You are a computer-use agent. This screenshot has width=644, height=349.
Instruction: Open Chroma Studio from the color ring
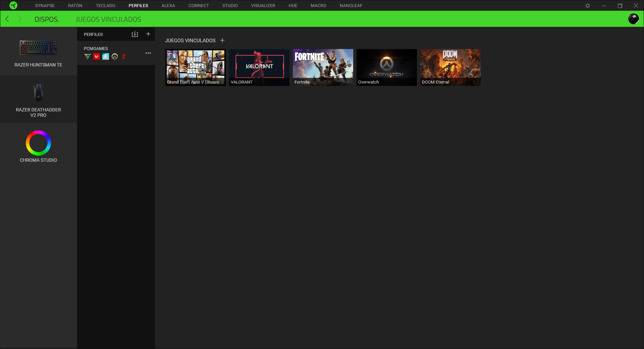(x=38, y=143)
